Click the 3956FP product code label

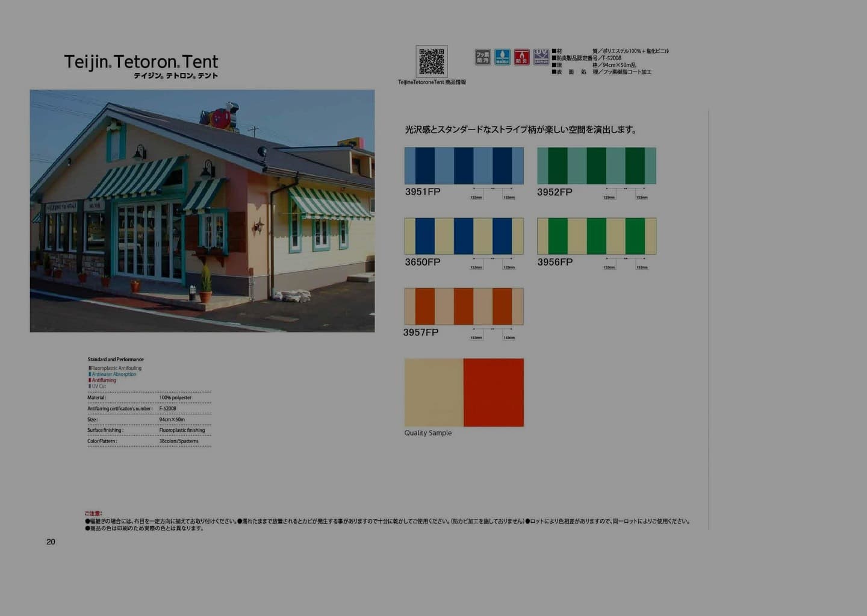tap(555, 262)
